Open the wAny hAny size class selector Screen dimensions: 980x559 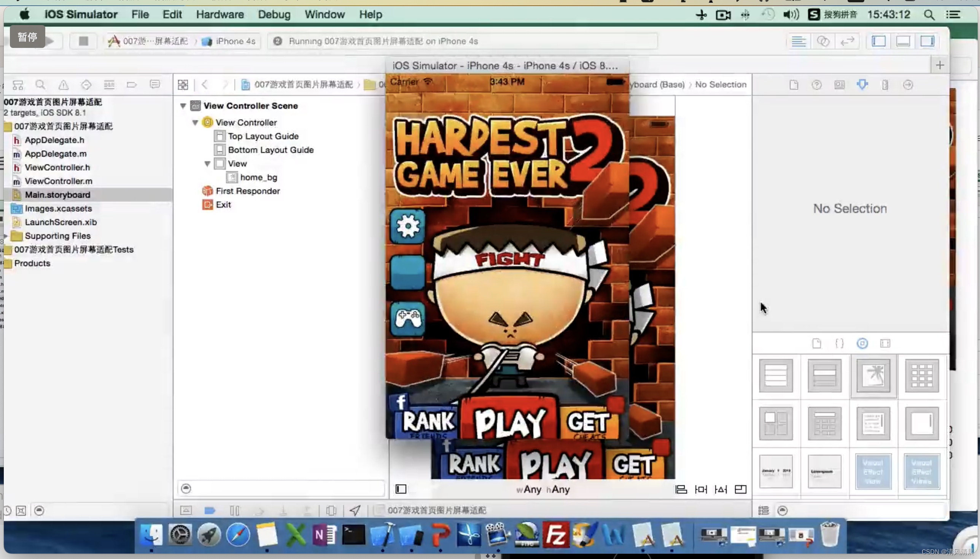[543, 489]
